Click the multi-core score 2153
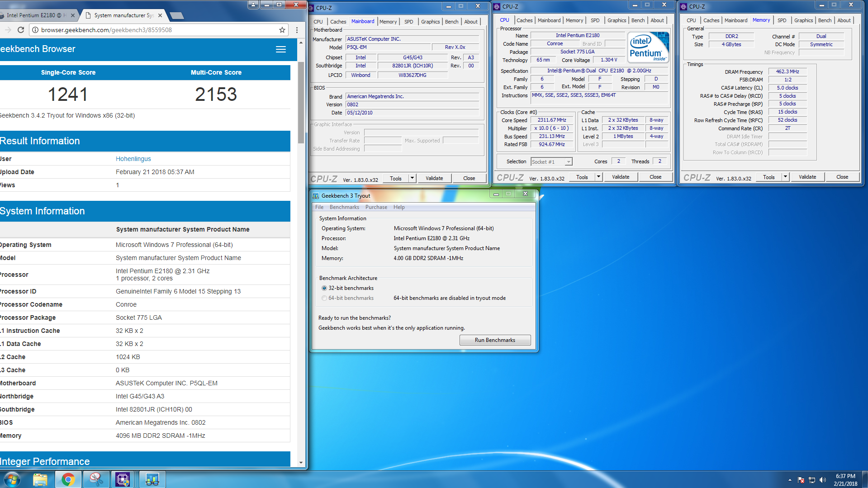 coord(216,94)
